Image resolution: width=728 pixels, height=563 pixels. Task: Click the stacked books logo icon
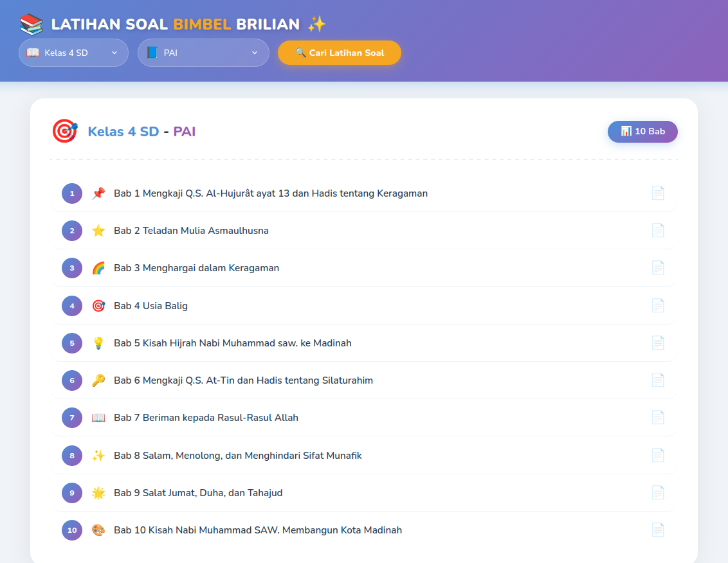pos(32,24)
